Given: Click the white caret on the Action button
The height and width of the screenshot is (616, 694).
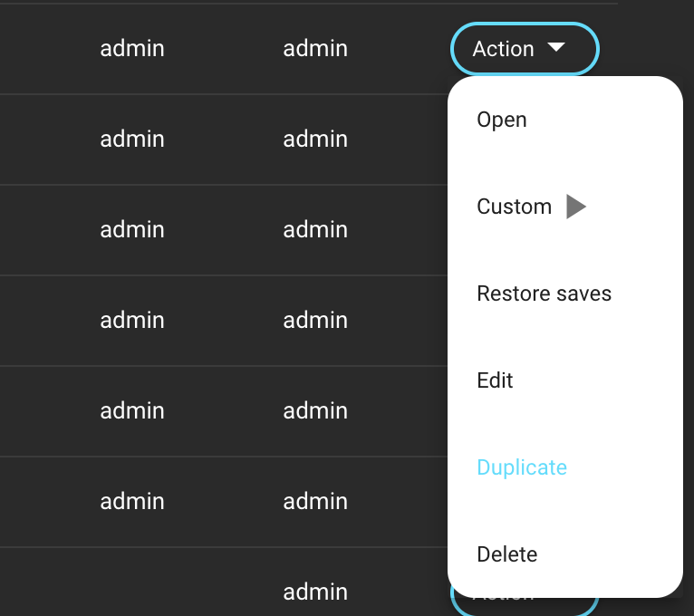Looking at the screenshot, I should pyautogui.click(x=556, y=47).
